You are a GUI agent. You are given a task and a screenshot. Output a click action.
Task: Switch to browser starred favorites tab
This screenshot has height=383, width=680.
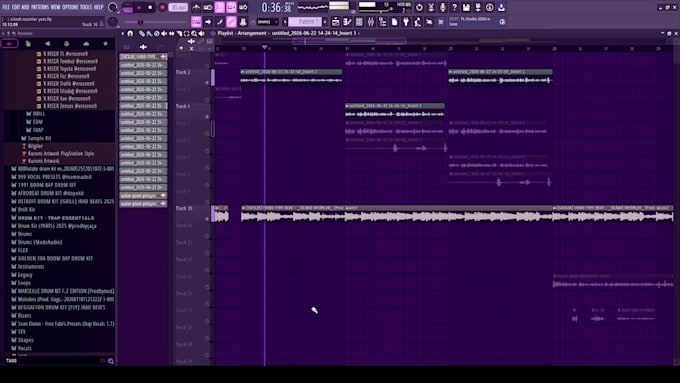tap(105, 43)
